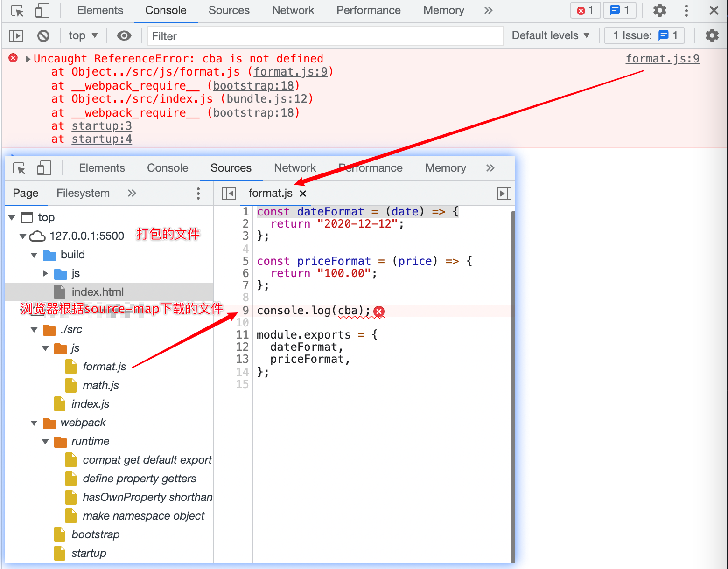Viewport: 728px width, 569px height.
Task: Click bundle.js:12 link in stack trace
Action: 267,99
